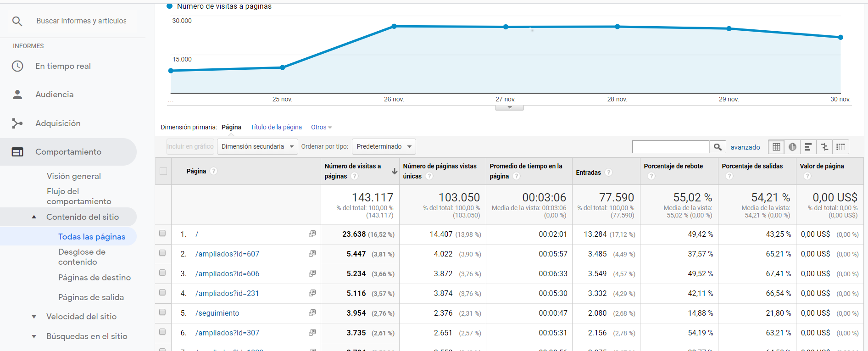Select the pie chart (percentage) view icon
868x351 pixels.
792,147
